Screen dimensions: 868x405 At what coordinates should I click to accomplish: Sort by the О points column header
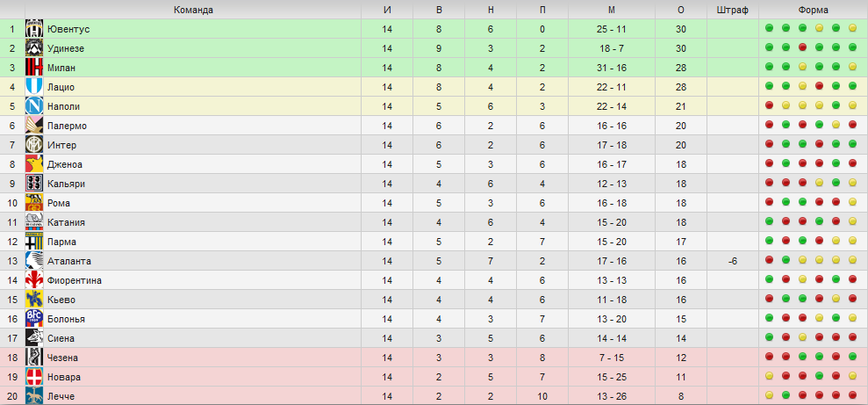coord(681,10)
